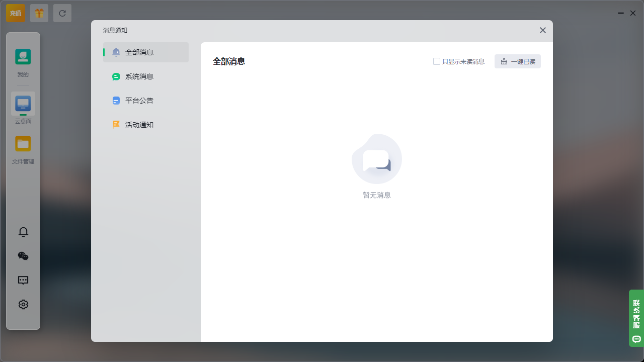This screenshot has width=644, height=362.
Task: Click the 全部消息 heading text
Action: (229, 61)
